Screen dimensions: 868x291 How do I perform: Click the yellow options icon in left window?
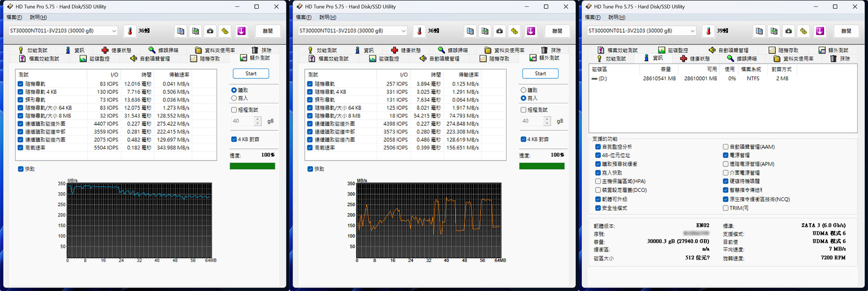(x=225, y=31)
